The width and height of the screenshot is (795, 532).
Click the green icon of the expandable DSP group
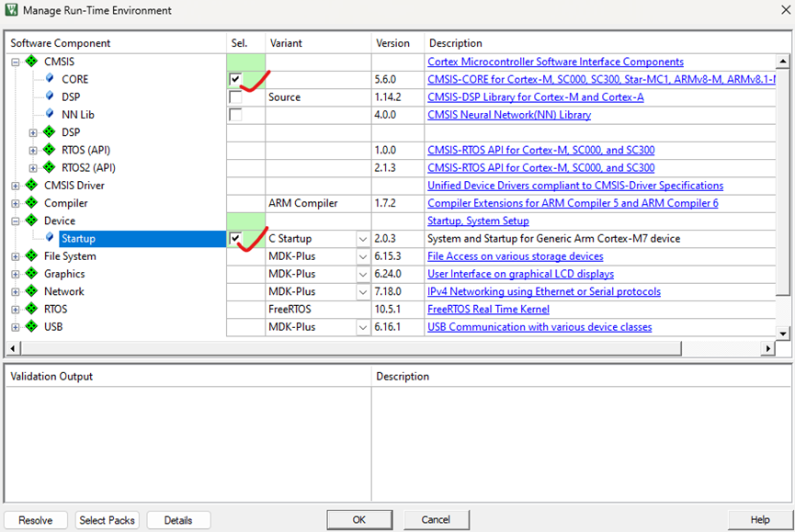click(x=50, y=132)
